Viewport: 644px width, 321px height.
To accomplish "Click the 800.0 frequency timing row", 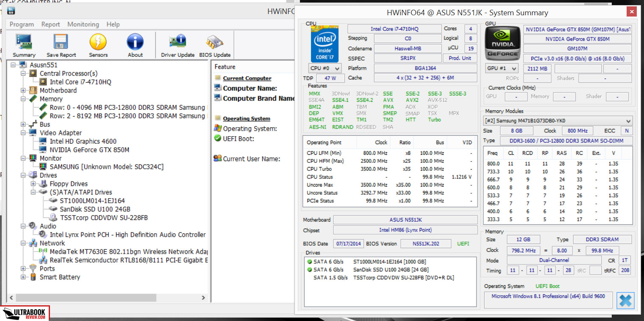I will pyautogui.click(x=558, y=163).
